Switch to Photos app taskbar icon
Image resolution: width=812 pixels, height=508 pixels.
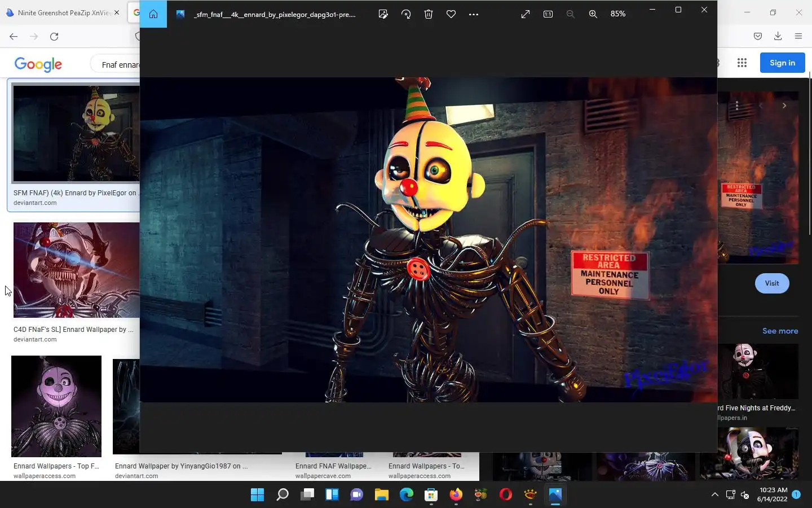point(555,495)
